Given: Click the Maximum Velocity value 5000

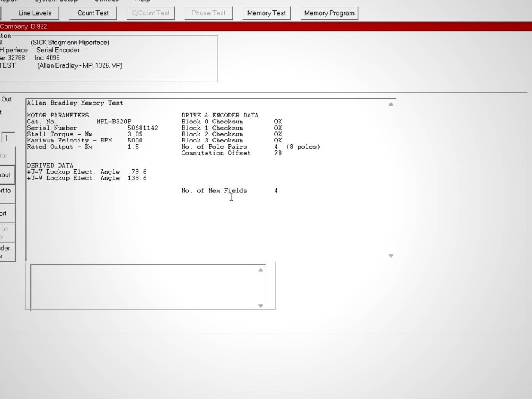Looking at the screenshot, I should click(135, 141).
